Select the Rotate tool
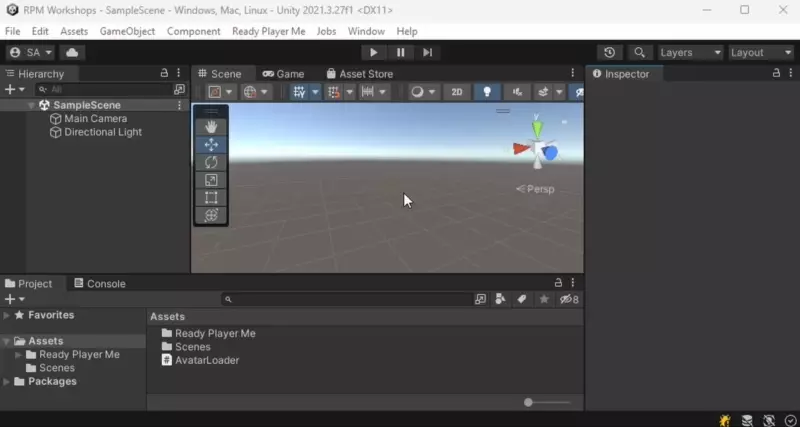This screenshot has width=800, height=427. pyautogui.click(x=211, y=162)
